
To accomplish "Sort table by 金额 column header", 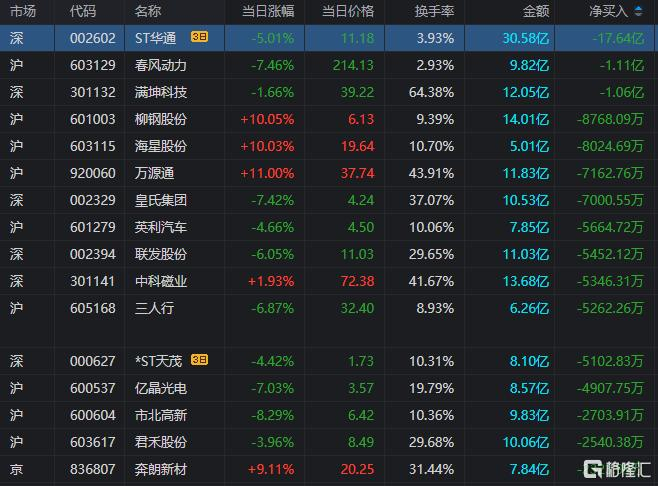I will pos(536,11).
